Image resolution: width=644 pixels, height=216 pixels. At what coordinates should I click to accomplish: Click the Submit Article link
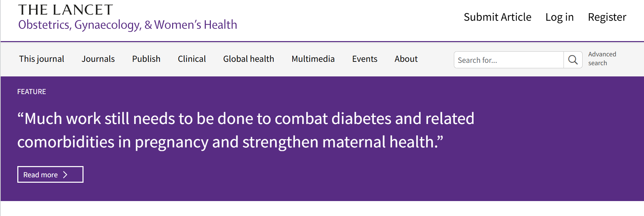[497, 17]
